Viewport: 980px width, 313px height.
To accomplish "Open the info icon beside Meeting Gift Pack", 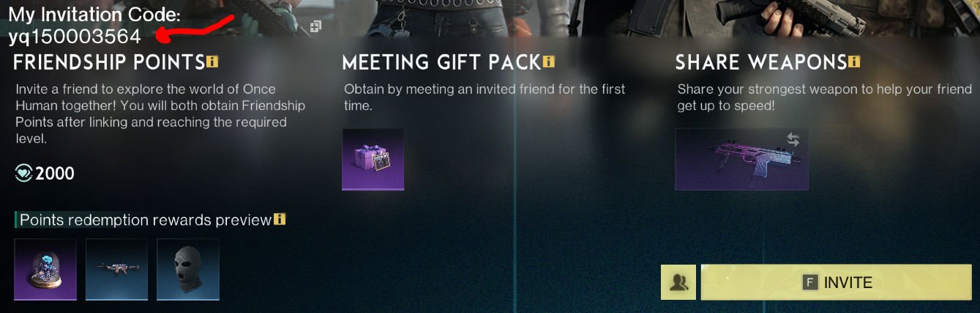I will click(x=548, y=62).
